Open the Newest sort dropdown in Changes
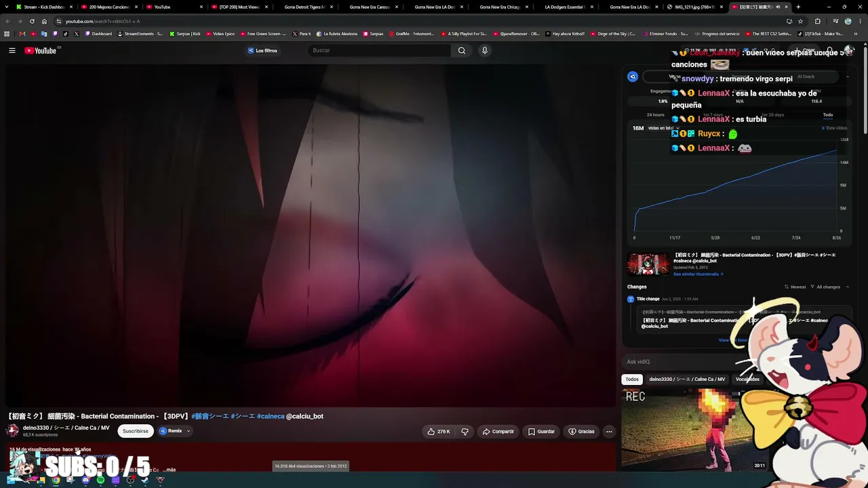This screenshot has height=488, width=868. 795,287
